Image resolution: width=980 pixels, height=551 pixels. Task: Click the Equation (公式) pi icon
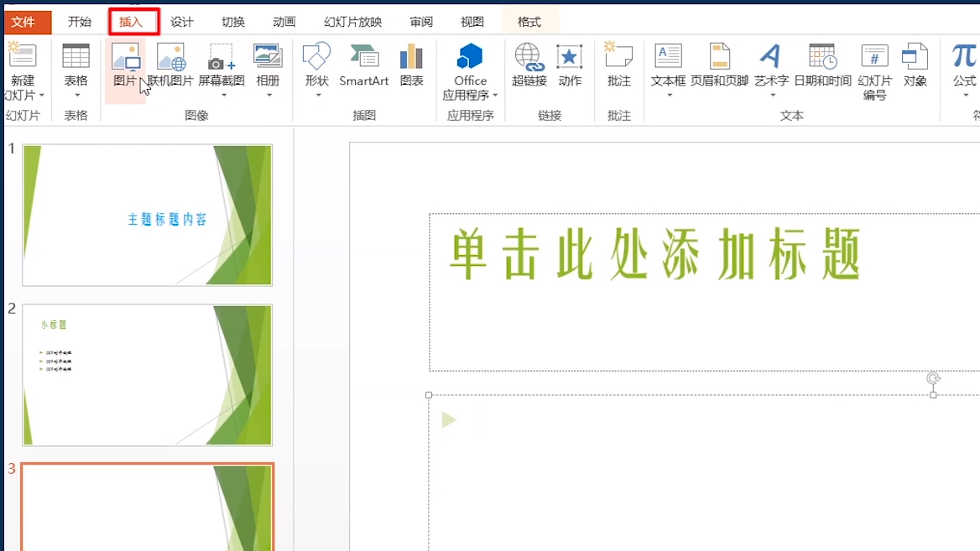964,55
